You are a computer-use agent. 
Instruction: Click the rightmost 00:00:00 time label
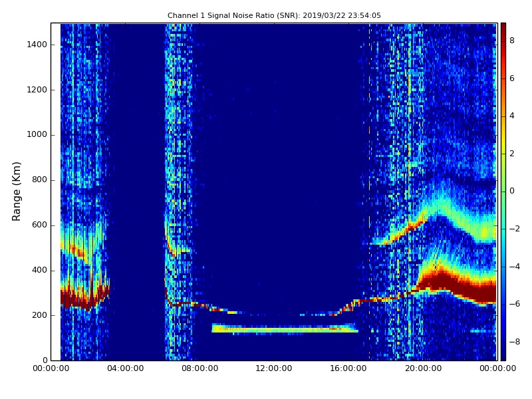pyautogui.click(x=497, y=368)
